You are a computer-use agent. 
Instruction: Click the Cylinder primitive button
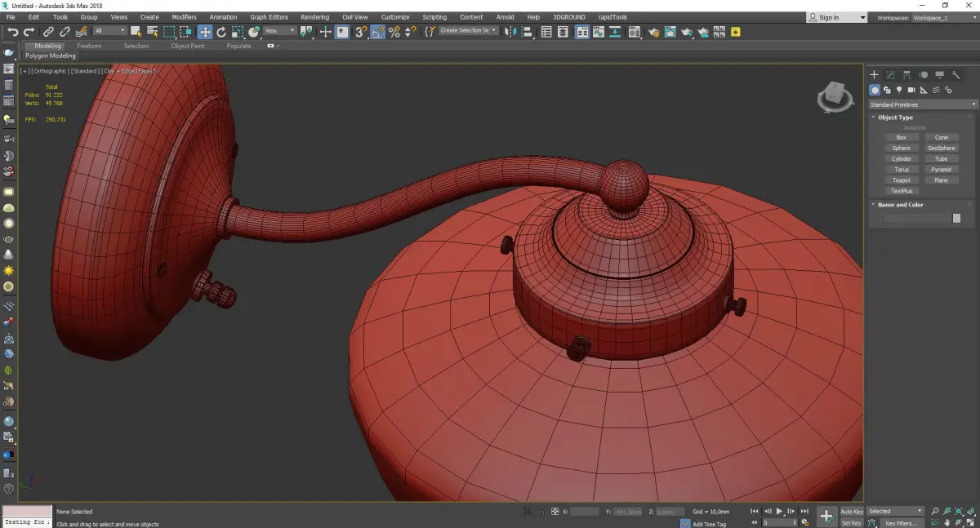(x=901, y=159)
